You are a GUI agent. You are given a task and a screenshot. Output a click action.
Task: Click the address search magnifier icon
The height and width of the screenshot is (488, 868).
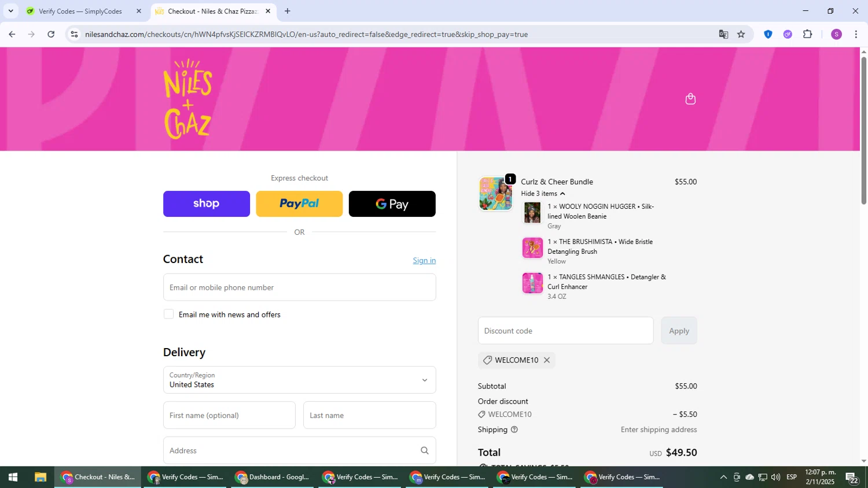(x=425, y=450)
